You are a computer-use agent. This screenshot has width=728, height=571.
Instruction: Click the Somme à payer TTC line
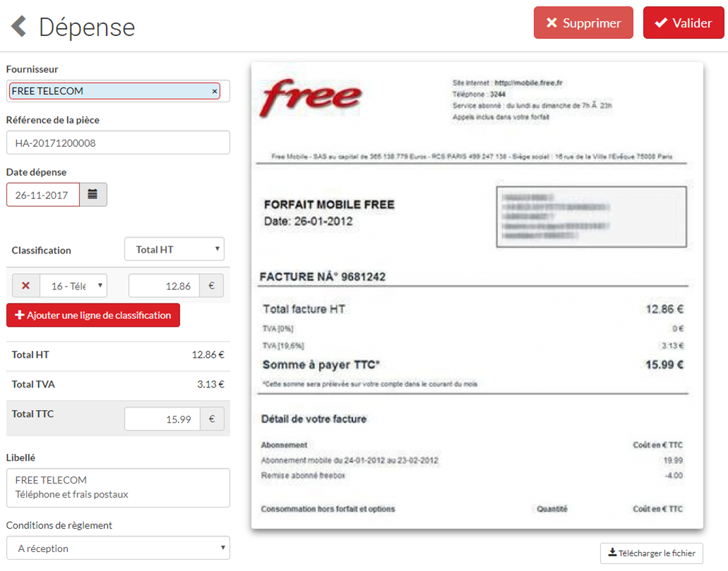472,365
